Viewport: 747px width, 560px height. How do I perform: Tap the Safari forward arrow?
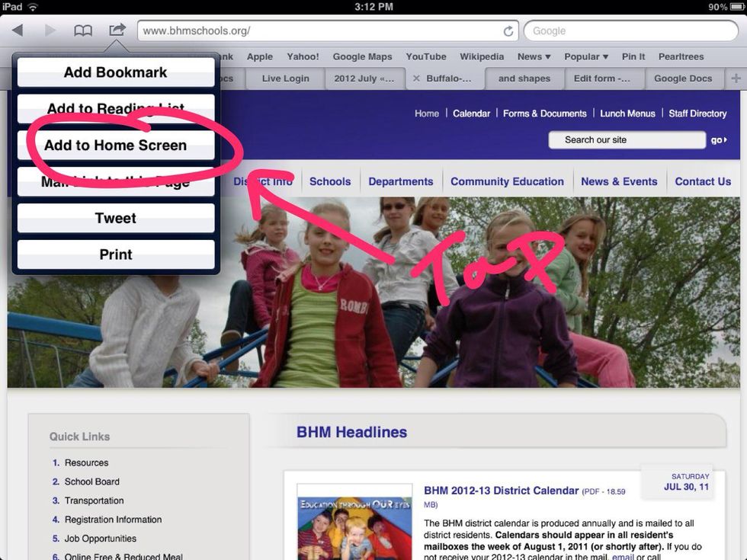[x=50, y=30]
